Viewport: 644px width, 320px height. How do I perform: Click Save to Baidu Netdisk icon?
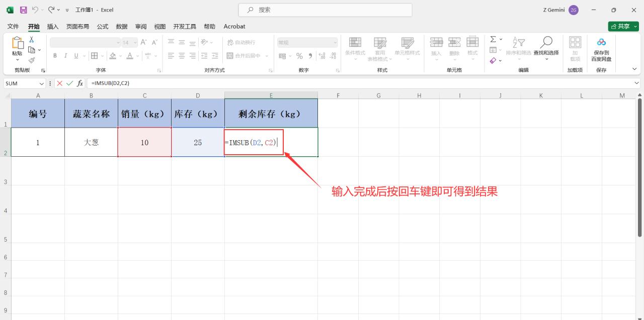[x=601, y=42]
